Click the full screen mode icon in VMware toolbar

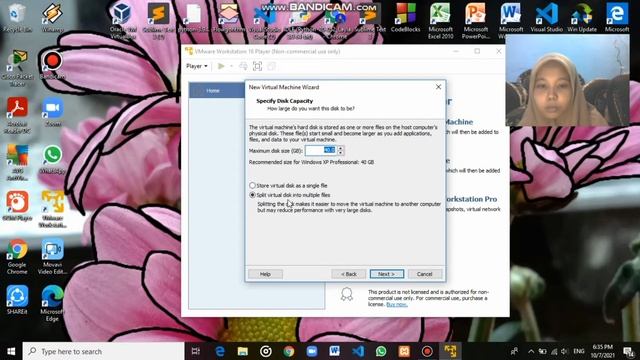[x=257, y=66]
